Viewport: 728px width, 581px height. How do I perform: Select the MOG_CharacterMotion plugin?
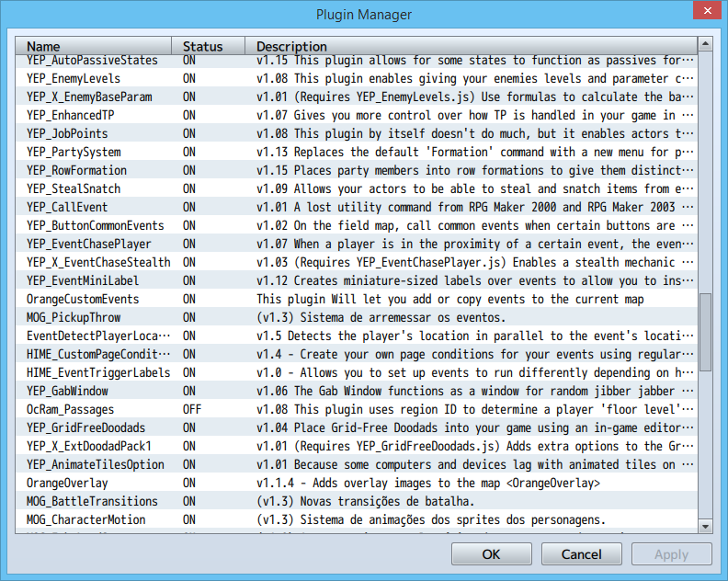coord(357,519)
